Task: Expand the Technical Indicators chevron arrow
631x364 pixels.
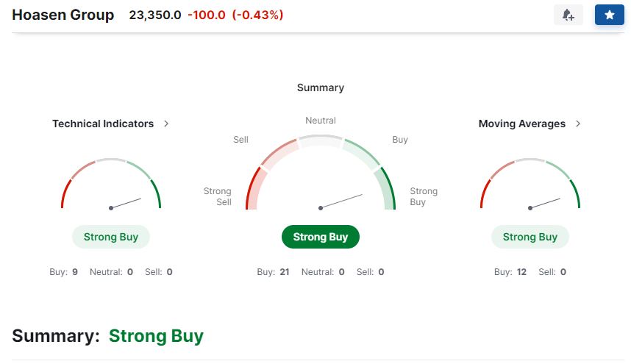Action: (166, 124)
